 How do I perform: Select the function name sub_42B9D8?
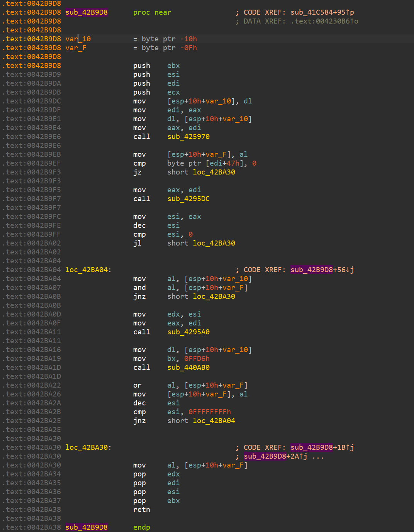pyautogui.click(x=87, y=12)
